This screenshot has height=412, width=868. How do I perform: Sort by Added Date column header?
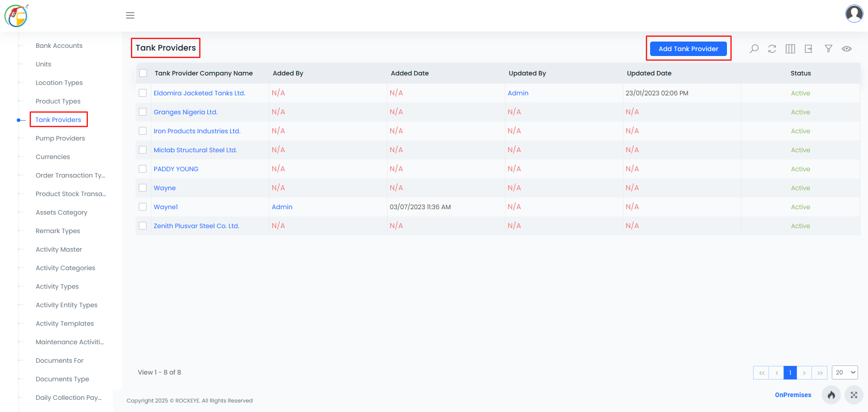pos(410,73)
